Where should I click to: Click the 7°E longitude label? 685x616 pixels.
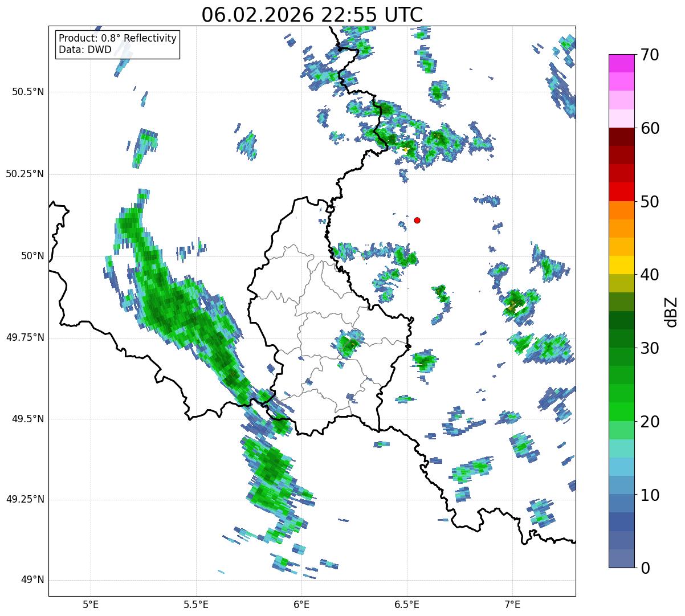(512, 604)
